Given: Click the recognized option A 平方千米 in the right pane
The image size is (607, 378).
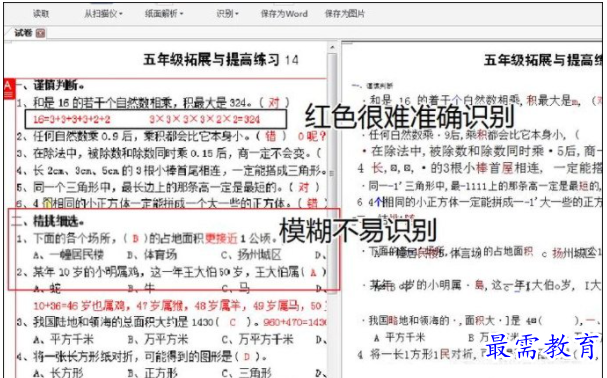Looking at the screenshot, I should [x=399, y=338].
